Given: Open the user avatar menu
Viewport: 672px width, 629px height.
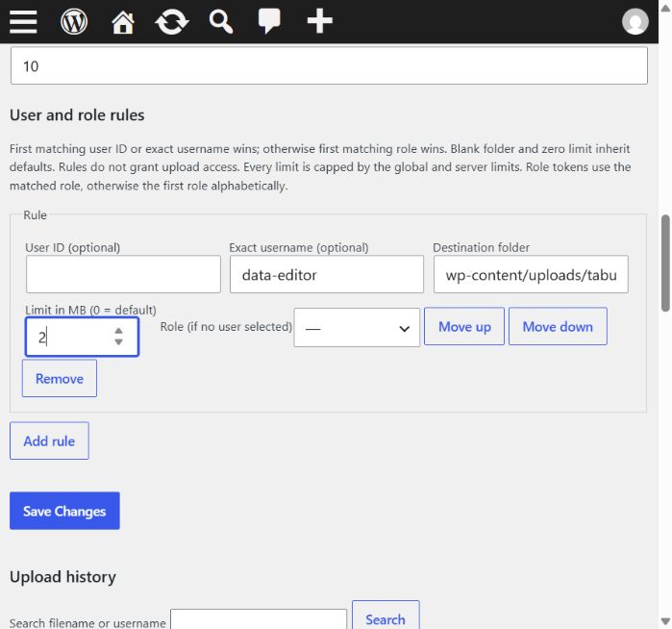Looking at the screenshot, I should (635, 21).
